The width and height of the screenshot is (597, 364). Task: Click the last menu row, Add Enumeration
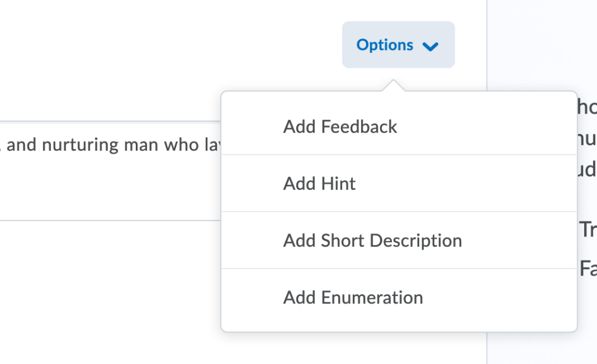click(x=353, y=297)
